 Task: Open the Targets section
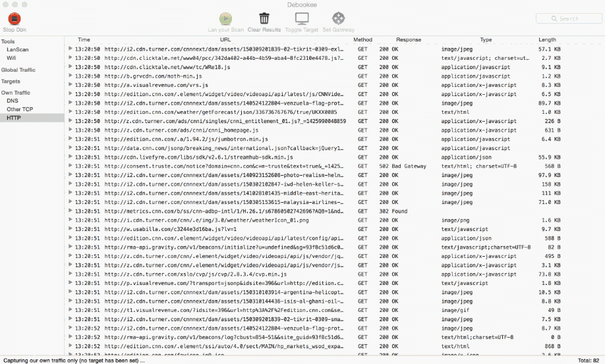click(11, 81)
